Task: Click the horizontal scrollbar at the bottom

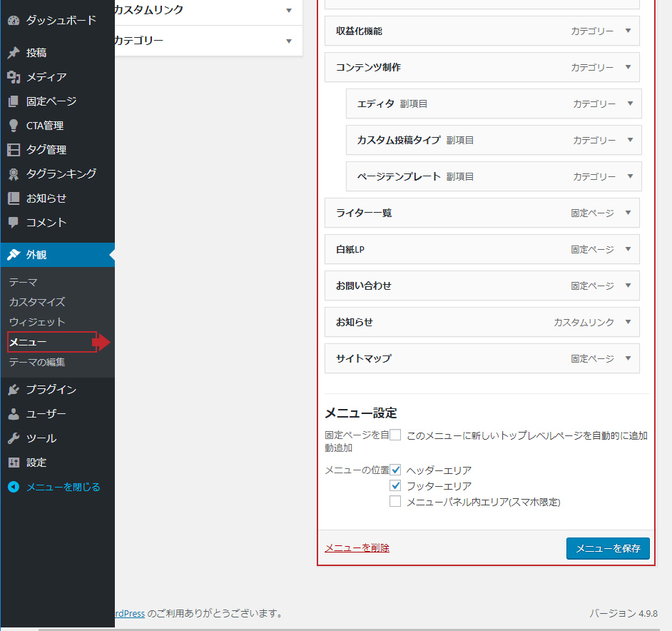Action: point(357,629)
